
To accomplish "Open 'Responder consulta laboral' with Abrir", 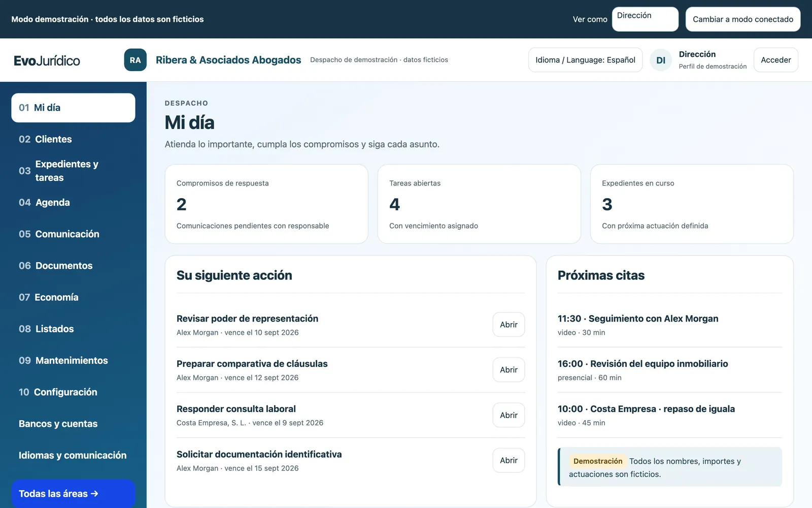I will [x=509, y=415].
